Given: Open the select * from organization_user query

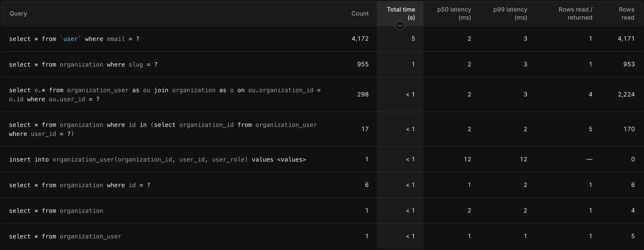Looking at the screenshot, I should [65, 236].
